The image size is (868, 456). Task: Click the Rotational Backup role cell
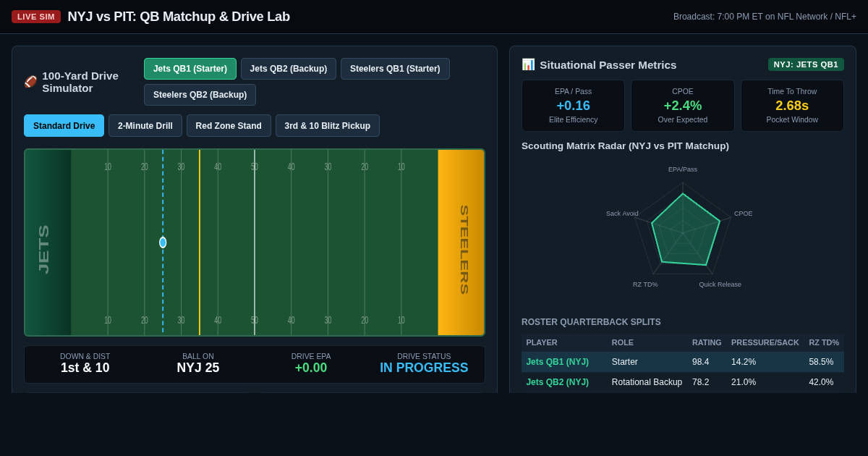coord(647,382)
